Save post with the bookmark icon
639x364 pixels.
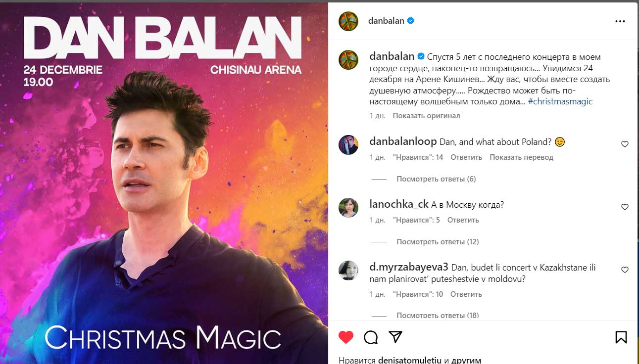click(x=621, y=337)
